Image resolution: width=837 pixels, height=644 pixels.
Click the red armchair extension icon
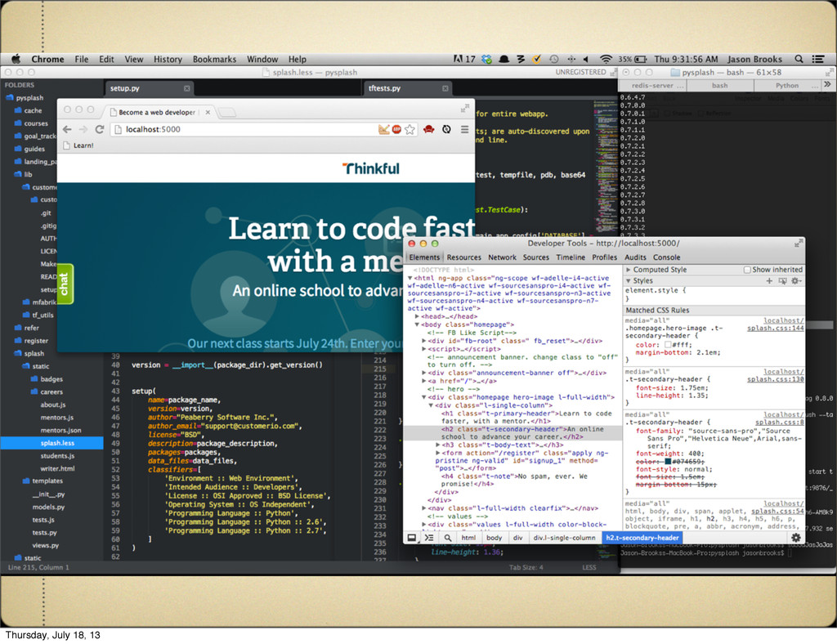tap(428, 129)
